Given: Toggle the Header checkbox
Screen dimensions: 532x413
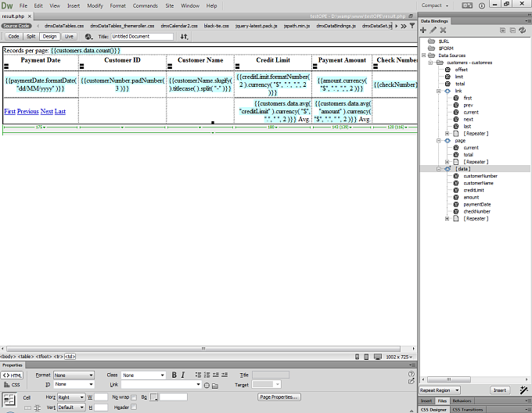Looking at the screenshot, I should click(x=134, y=407).
